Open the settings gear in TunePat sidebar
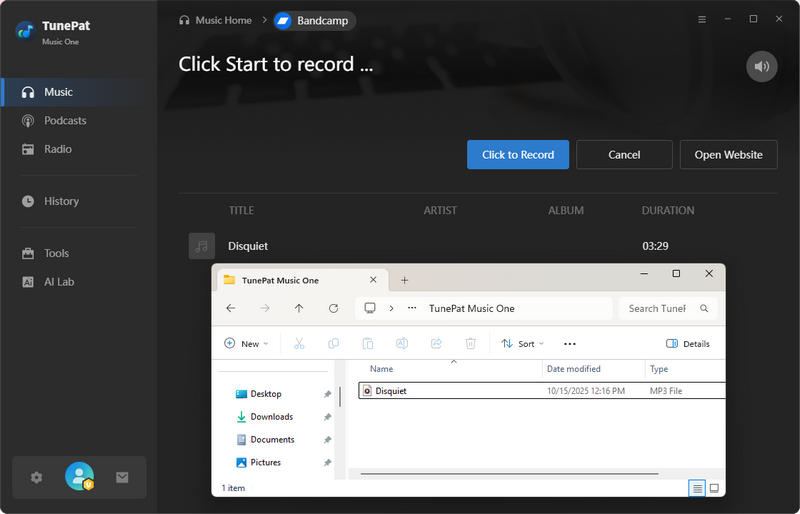Image resolution: width=800 pixels, height=514 pixels. (37, 478)
